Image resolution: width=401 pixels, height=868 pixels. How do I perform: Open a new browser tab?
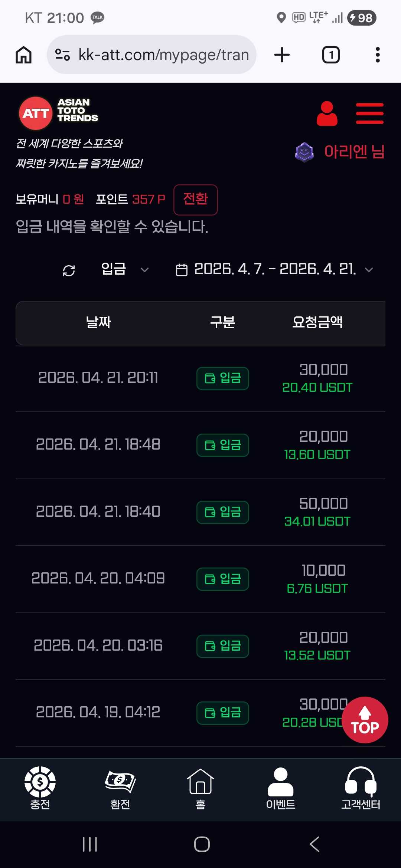(x=282, y=55)
